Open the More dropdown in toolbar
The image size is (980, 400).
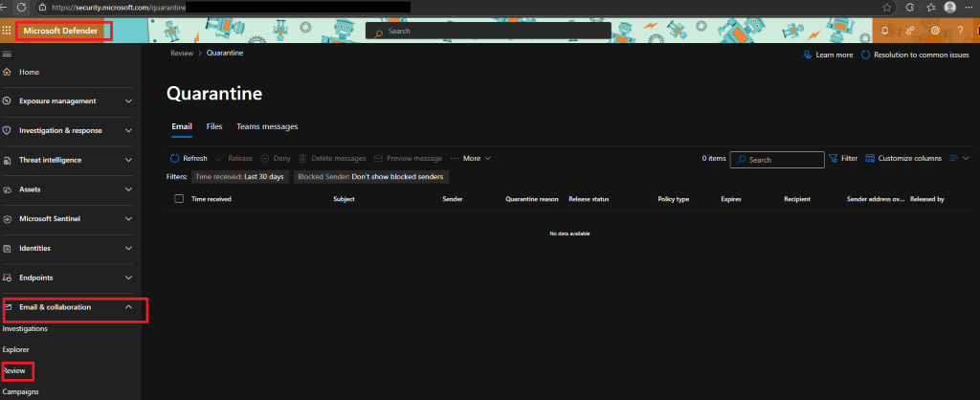[471, 159]
